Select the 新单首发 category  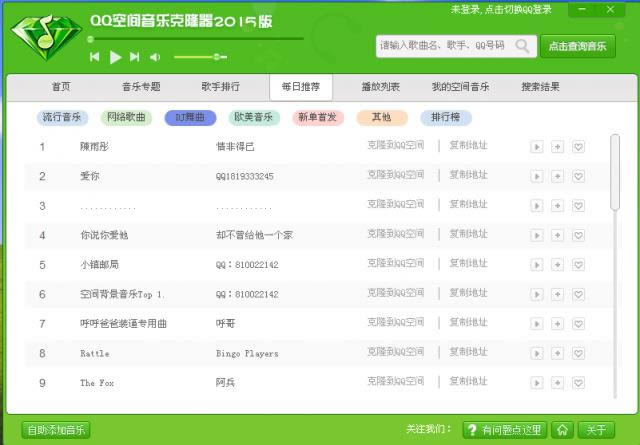(318, 117)
